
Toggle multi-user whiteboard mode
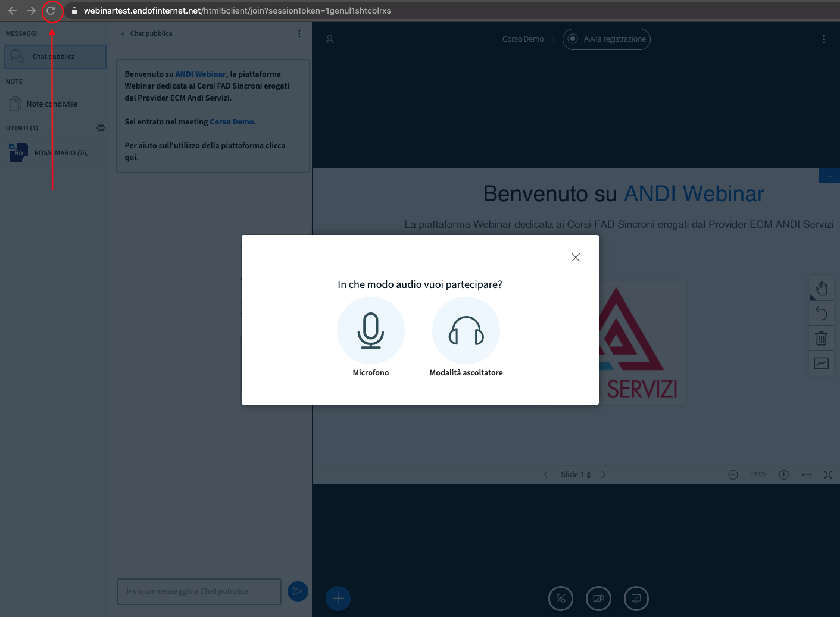point(822,364)
